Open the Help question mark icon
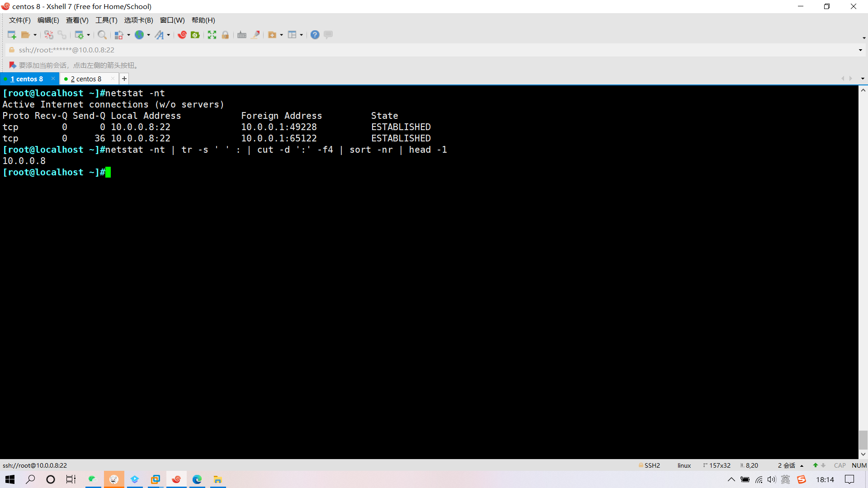This screenshot has height=488, width=868. coord(315,35)
